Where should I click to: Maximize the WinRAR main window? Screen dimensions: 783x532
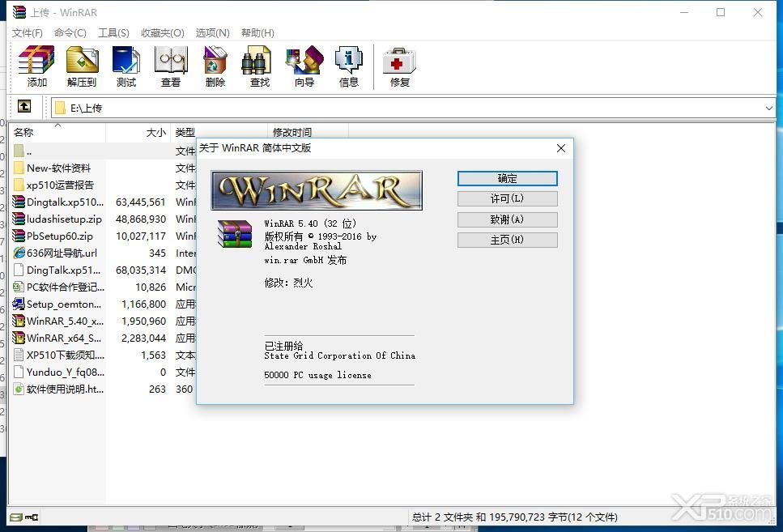721,12
